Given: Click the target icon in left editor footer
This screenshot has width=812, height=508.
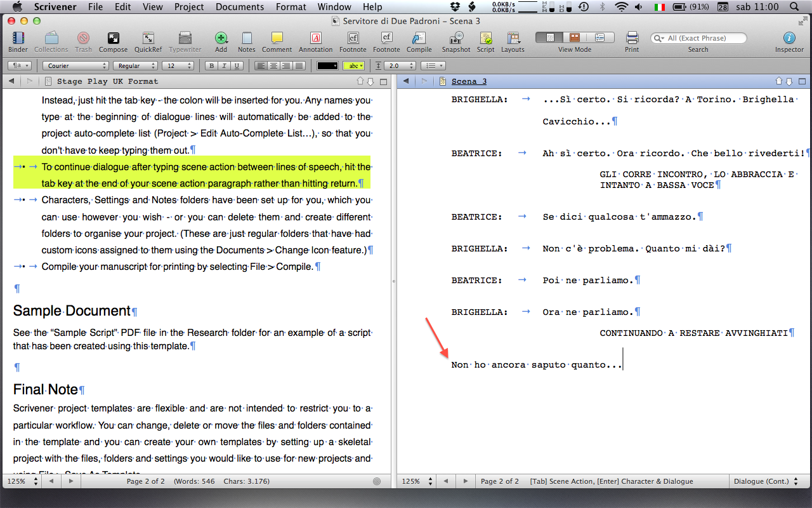Looking at the screenshot, I should click(x=377, y=481).
